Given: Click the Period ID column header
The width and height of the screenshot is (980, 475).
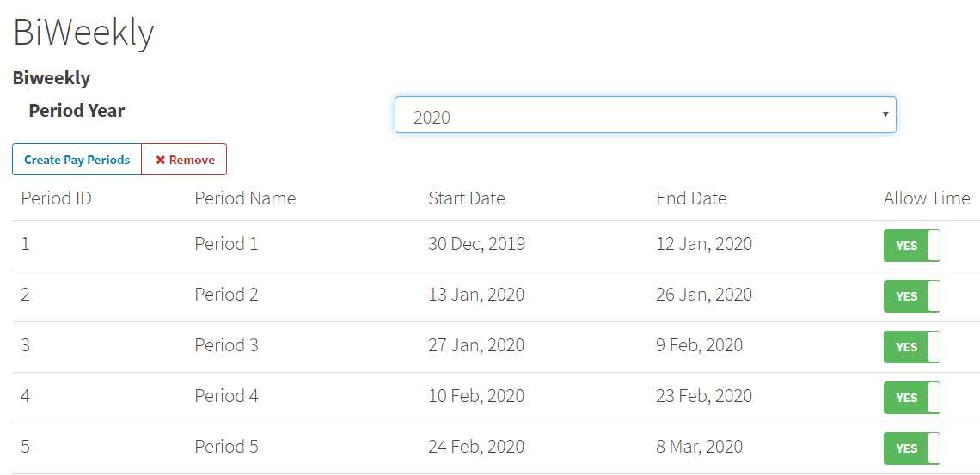Looking at the screenshot, I should [56, 198].
